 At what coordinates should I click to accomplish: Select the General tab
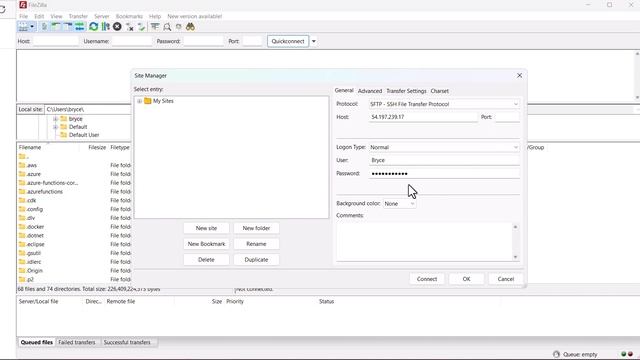[344, 91]
